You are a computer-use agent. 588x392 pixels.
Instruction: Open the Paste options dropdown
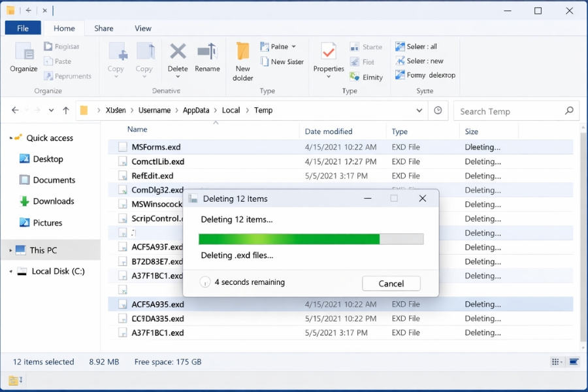click(x=293, y=46)
